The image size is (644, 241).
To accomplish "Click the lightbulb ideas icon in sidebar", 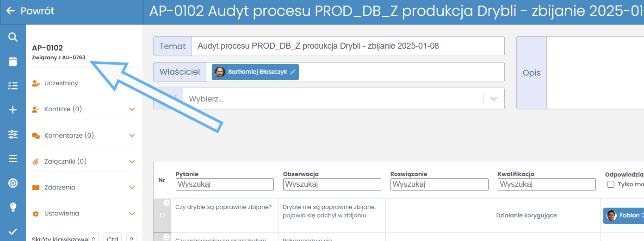I will 13,207.
